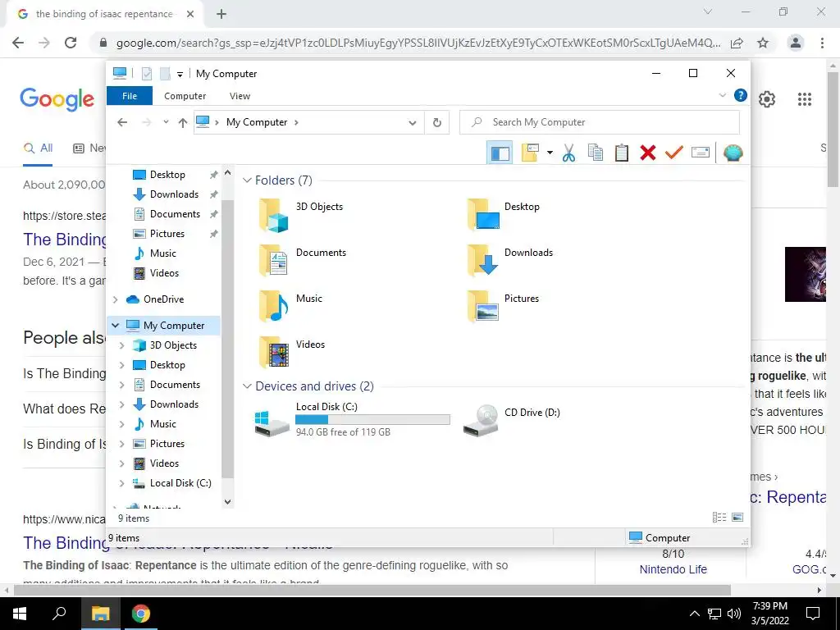Go up one folder level
This screenshot has width=840, height=630.
click(183, 123)
